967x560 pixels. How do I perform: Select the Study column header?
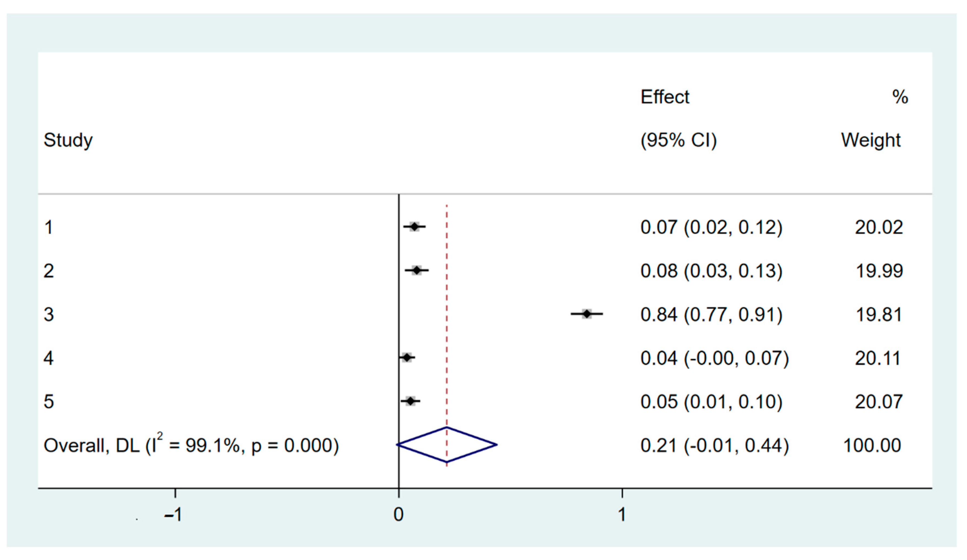click(68, 140)
